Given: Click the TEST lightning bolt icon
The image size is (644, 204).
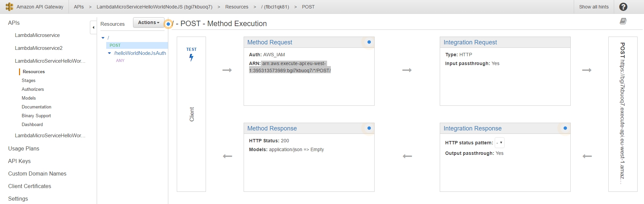Looking at the screenshot, I should click(191, 58).
